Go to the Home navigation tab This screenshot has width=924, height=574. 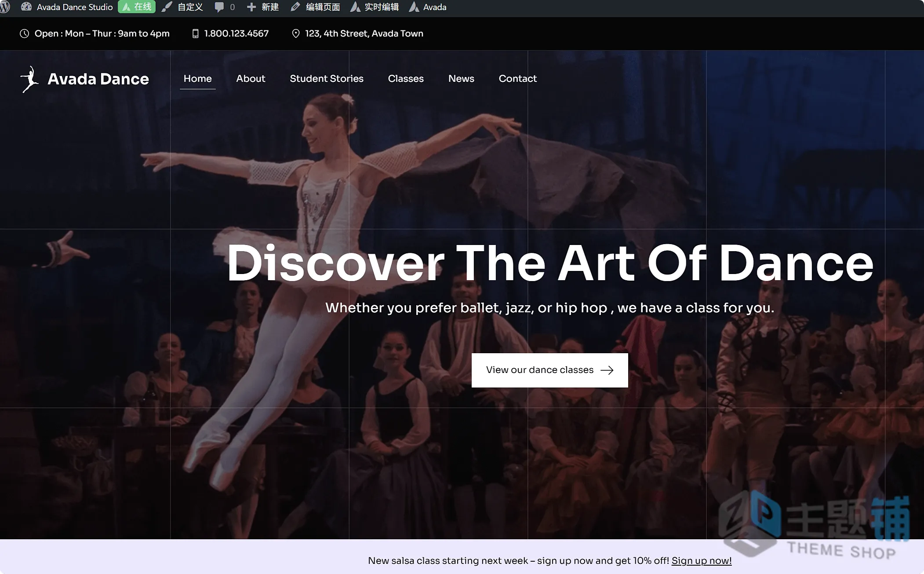198,78
